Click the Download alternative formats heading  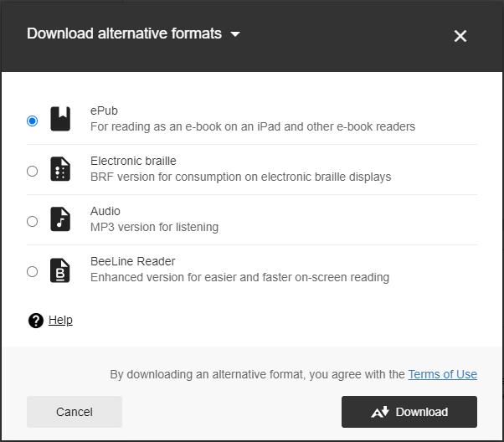click(x=124, y=33)
